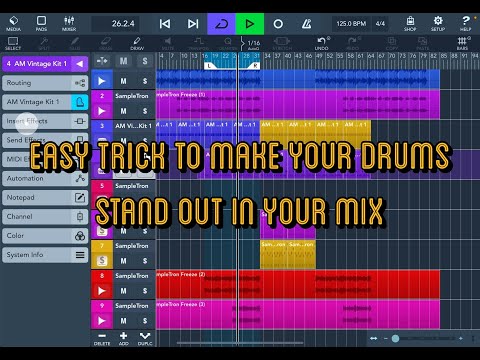Open the 1/16 quantize setting
This screenshot has height=360, width=480.
pyautogui.click(x=253, y=44)
